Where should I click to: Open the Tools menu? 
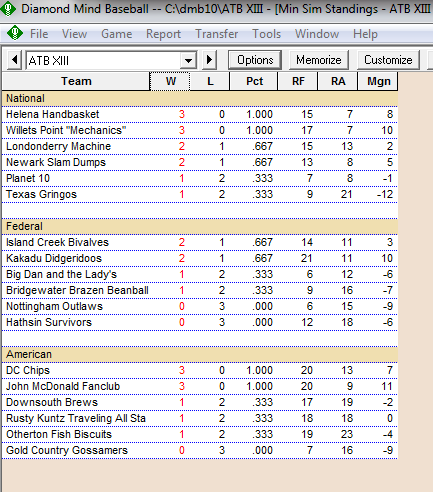pyautogui.click(x=266, y=34)
